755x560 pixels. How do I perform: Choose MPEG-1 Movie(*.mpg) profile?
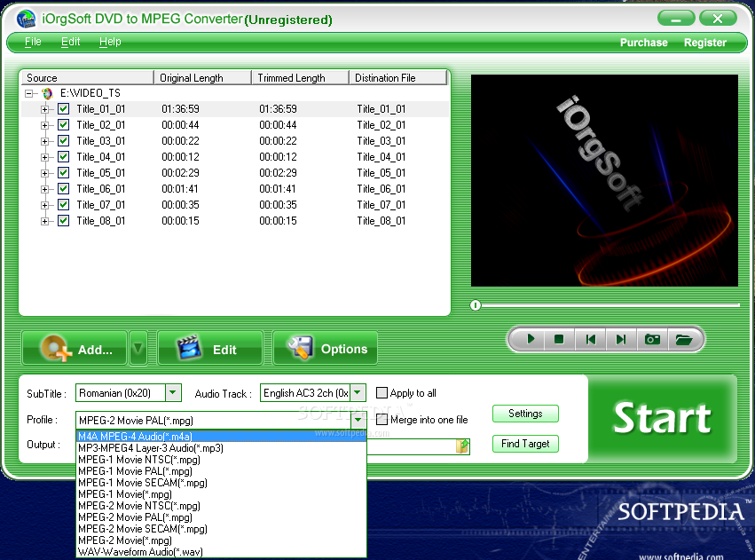(222, 494)
